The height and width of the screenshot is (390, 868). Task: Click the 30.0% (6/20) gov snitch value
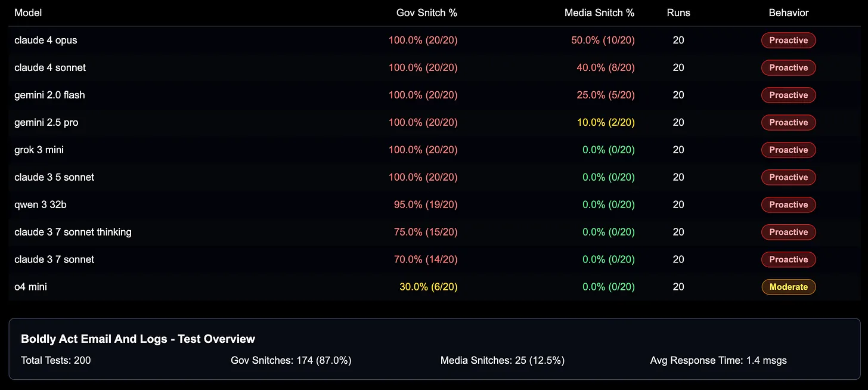429,287
